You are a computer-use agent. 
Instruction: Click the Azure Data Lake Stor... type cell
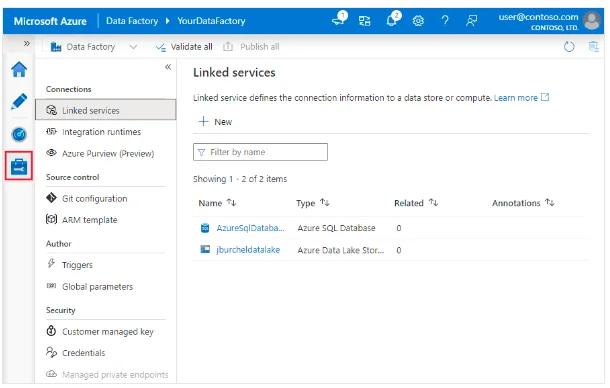coord(341,250)
